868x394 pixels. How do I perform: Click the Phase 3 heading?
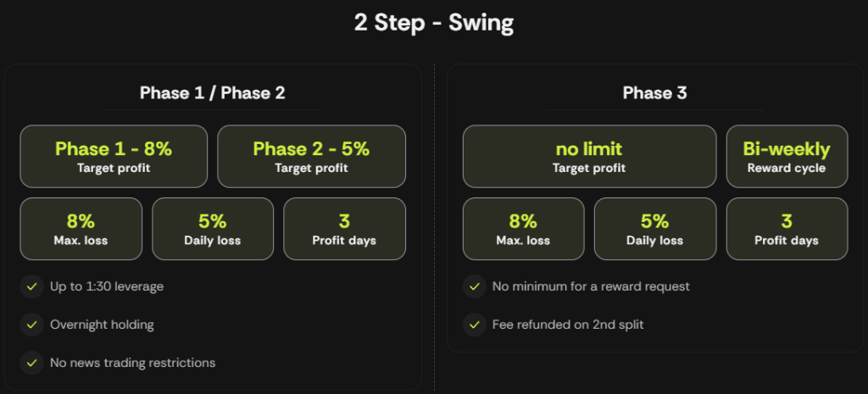click(x=655, y=92)
